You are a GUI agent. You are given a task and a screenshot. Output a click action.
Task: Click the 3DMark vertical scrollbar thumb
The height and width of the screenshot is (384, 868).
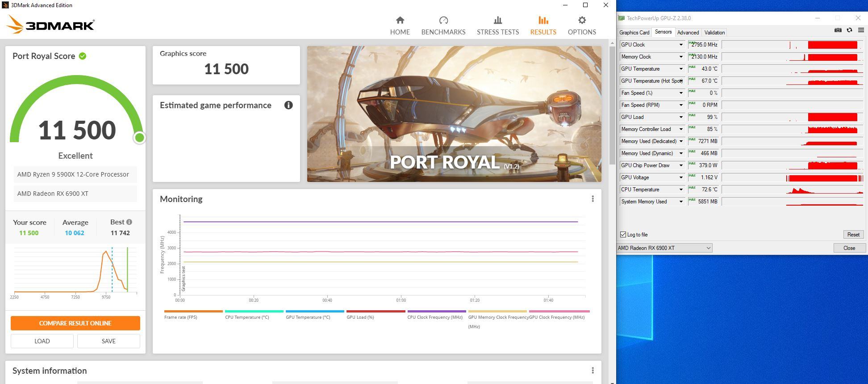612,105
